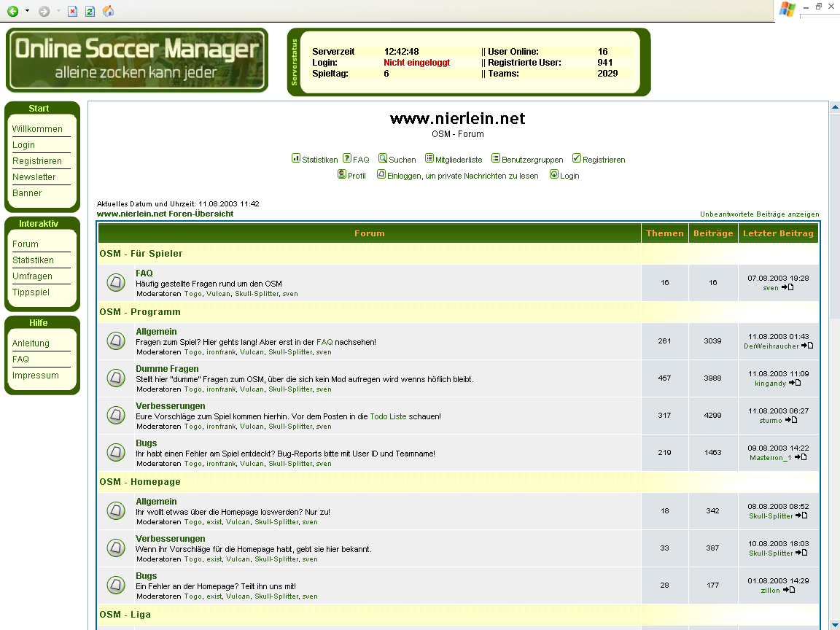Open the Bugs forum under OSM - Programm
The image size is (840, 630).
click(147, 443)
